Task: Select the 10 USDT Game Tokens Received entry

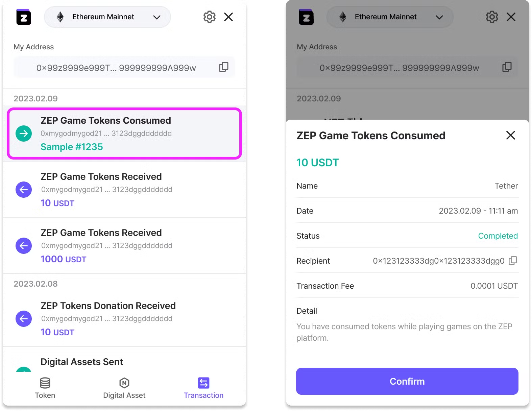Action: (x=124, y=189)
